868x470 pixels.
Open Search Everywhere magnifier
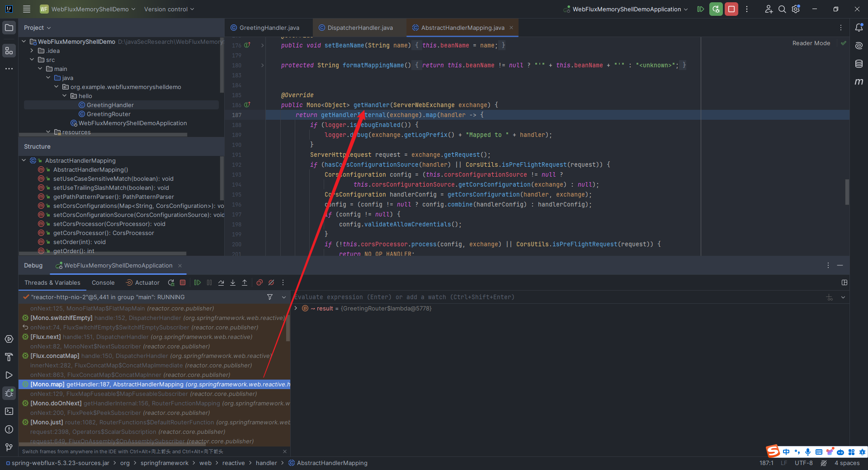[782, 9]
